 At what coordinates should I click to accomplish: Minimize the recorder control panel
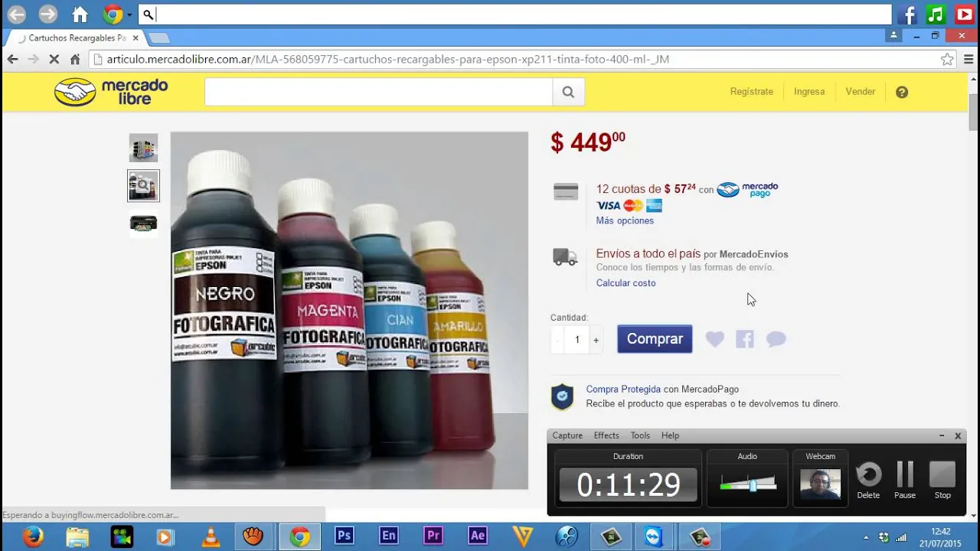click(942, 435)
